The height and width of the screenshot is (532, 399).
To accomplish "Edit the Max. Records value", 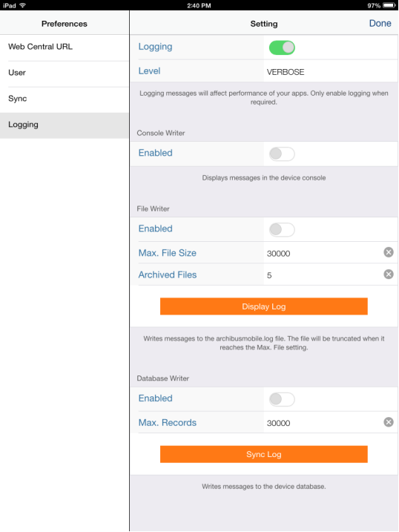I will click(x=323, y=422).
